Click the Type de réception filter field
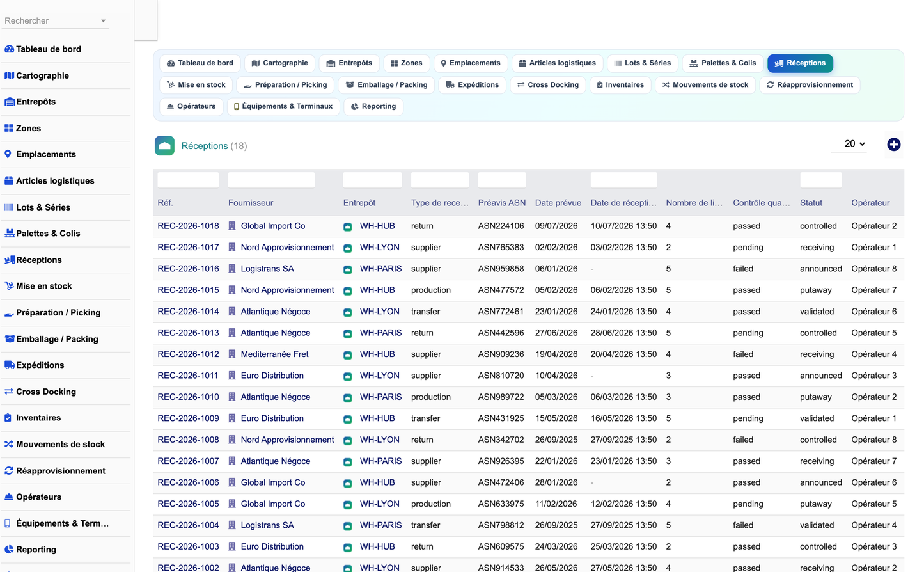 coord(440,180)
